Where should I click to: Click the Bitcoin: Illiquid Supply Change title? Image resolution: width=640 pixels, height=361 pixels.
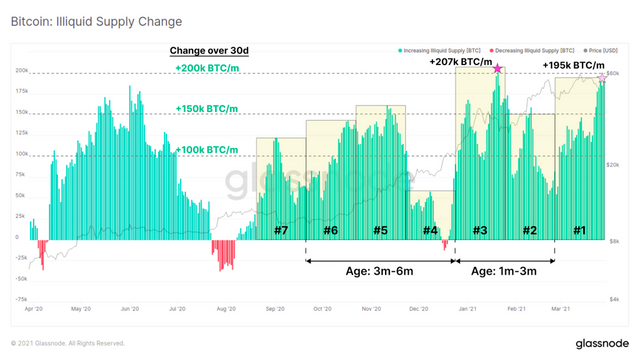[96, 21]
